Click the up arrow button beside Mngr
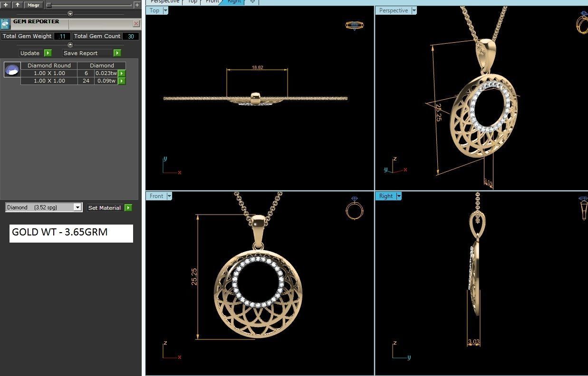Viewport: 588px width, 376px height. [x=17, y=5]
